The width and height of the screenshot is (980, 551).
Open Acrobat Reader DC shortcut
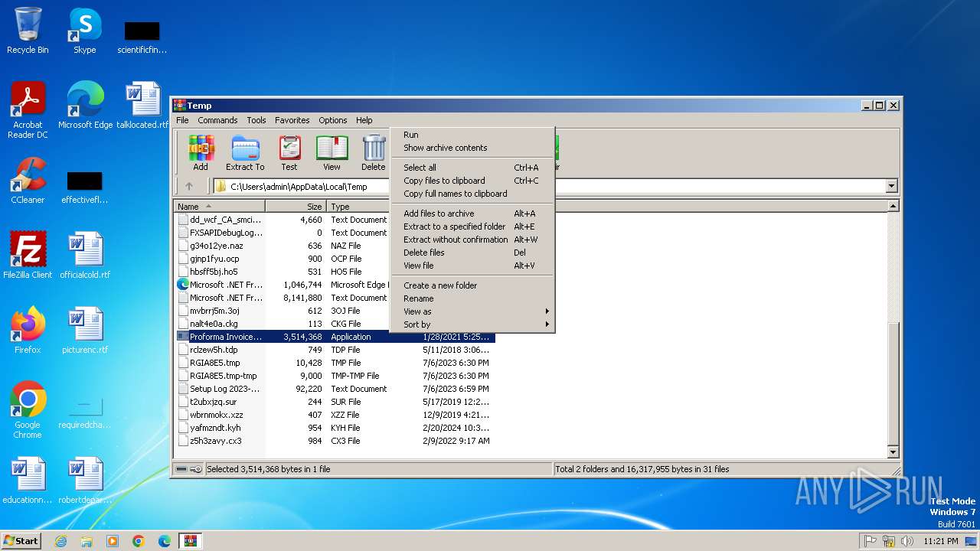coord(28,110)
